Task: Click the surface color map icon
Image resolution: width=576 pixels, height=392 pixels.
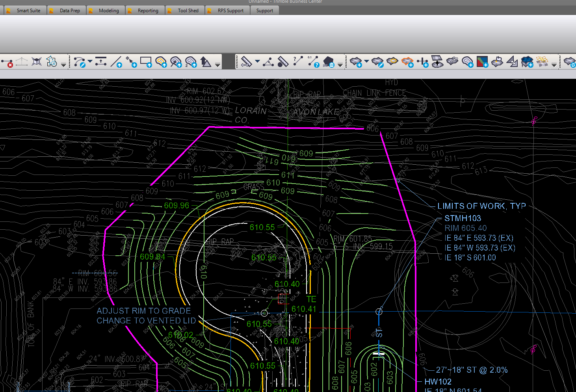Action: [x=482, y=62]
